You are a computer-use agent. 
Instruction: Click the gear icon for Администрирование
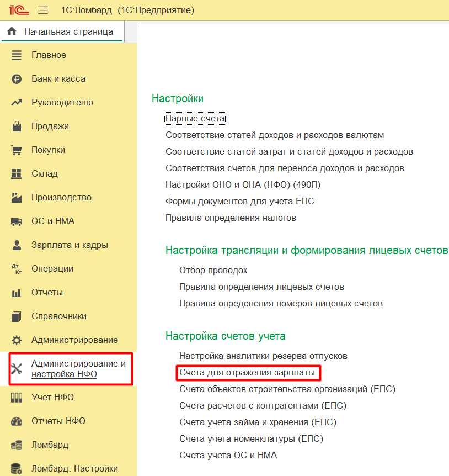[17, 340]
